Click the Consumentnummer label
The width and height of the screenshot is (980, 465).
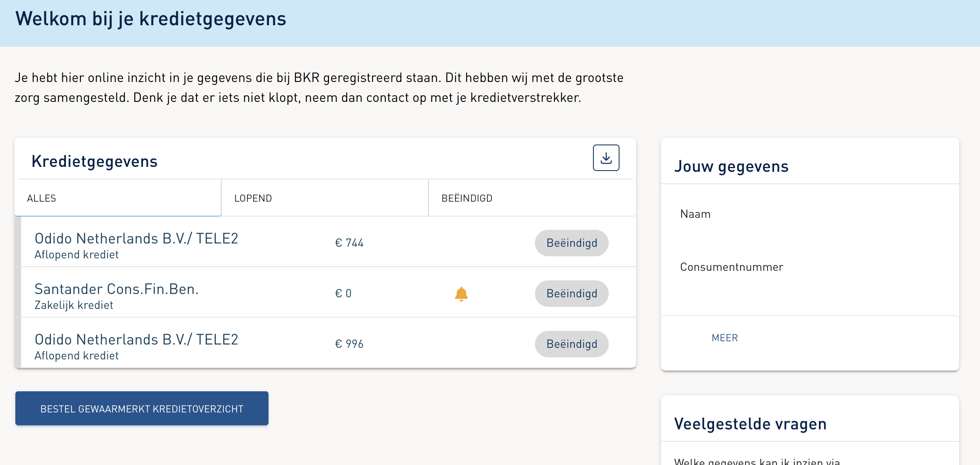pyautogui.click(x=732, y=267)
